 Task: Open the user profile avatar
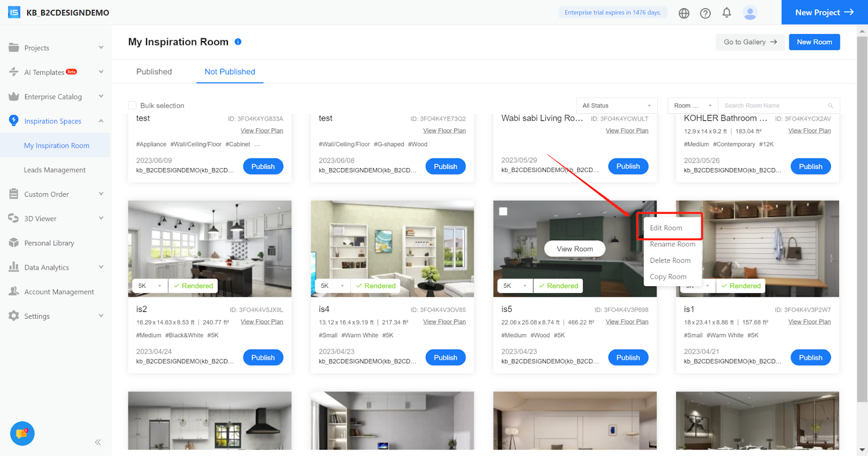750,12
